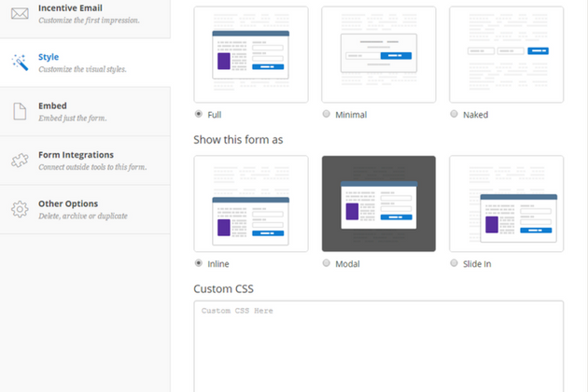
Task: Click 'Connect outside tools to this form.' text
Action: [x=92, y=167]
